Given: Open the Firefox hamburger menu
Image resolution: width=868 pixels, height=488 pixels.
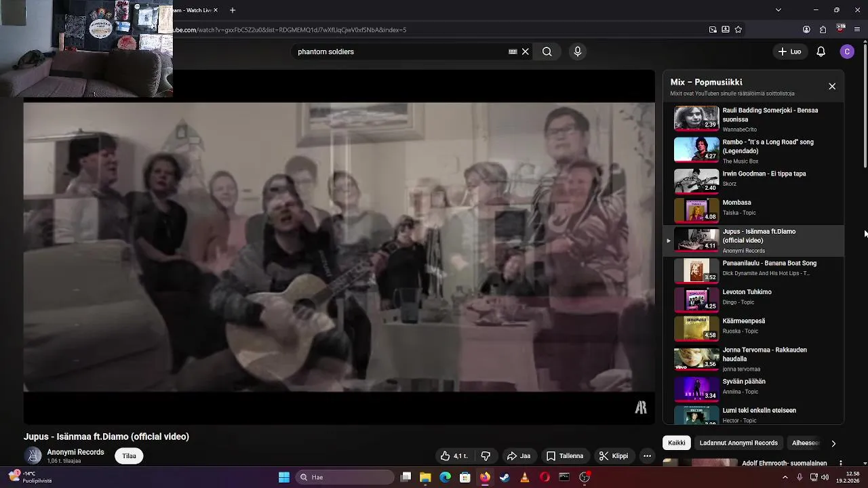Looking at the screenshot, I should point(857,30).
